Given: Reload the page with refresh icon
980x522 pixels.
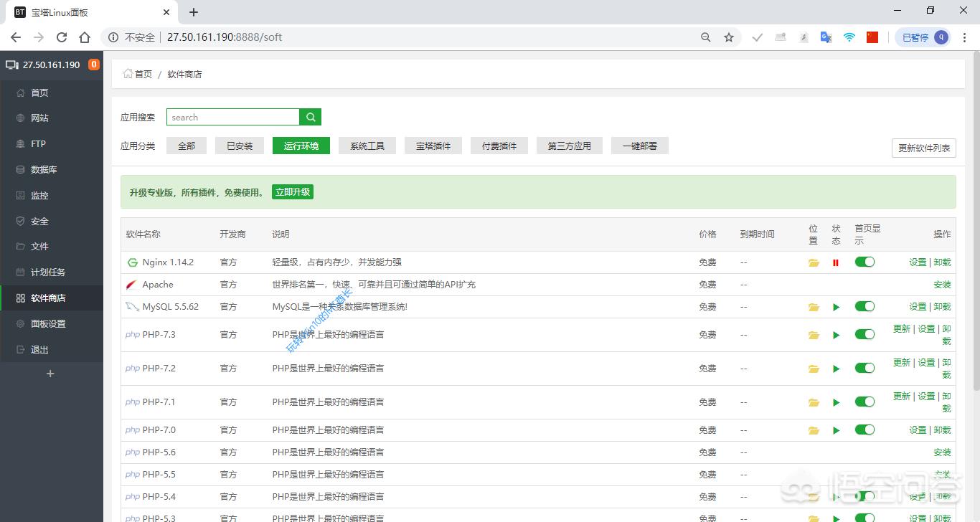Looking at the screenshot, I should tap(62, 37).
